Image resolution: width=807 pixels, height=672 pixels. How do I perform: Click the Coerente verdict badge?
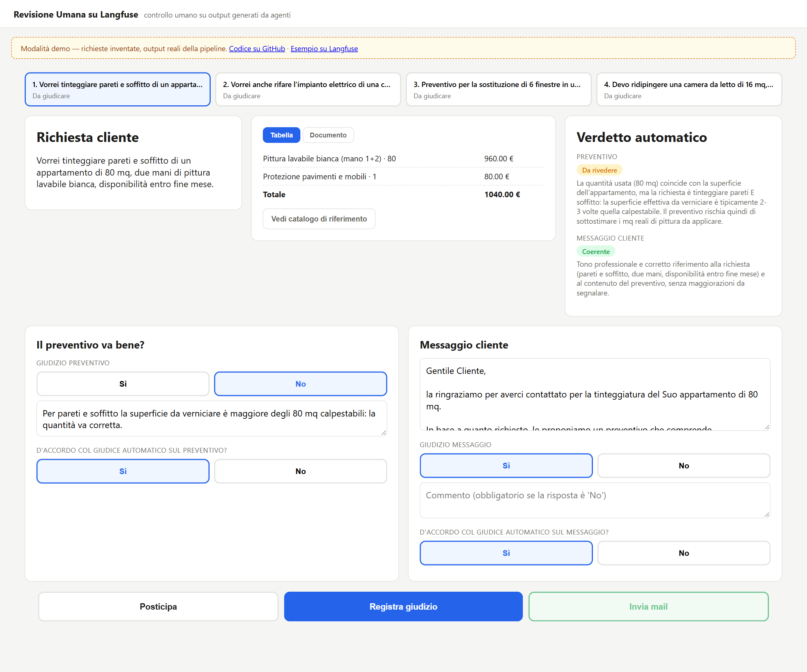click(596, 251)
